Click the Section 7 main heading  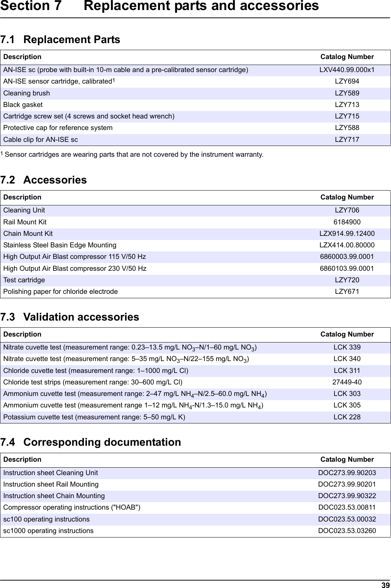click(x=160, y=6)
